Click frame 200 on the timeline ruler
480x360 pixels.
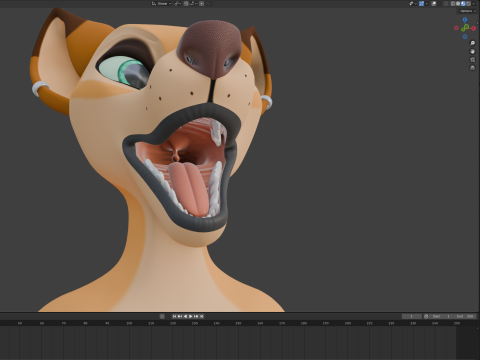(x=348, y=323)
